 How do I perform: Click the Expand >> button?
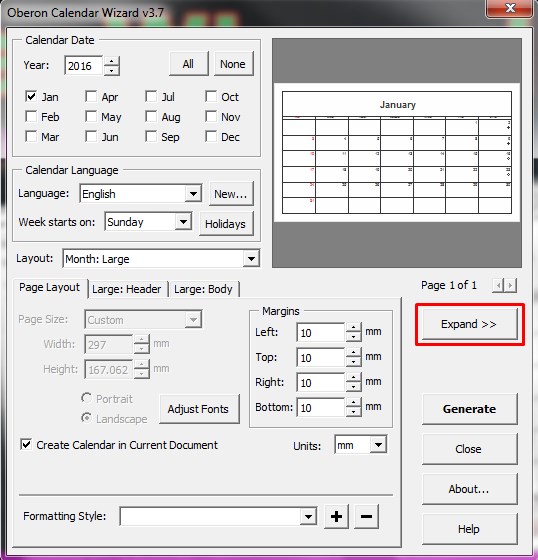[x=469, y=324]
